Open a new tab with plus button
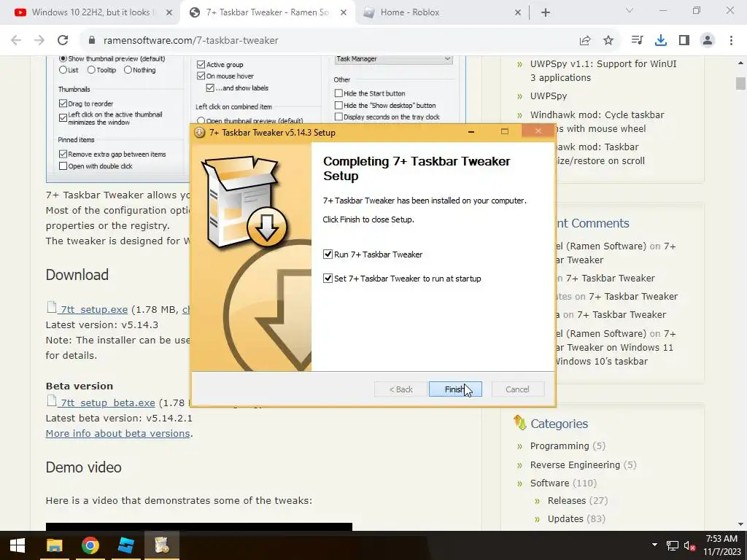This screenshot has width=747, height=560. [x=546, y=12]
